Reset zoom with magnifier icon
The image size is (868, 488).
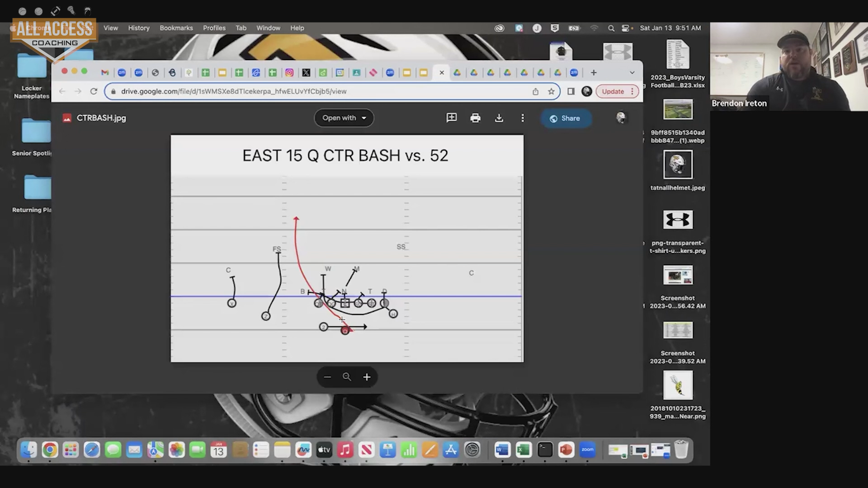(x=347, y=377)
